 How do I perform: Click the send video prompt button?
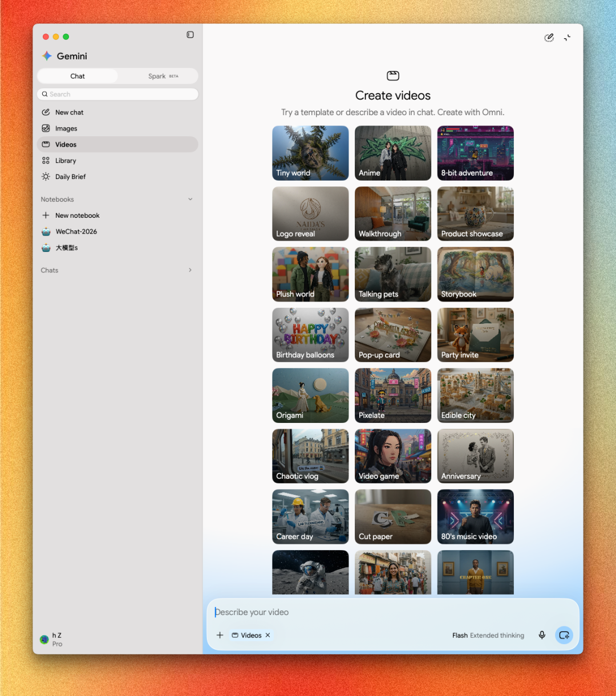564,635
